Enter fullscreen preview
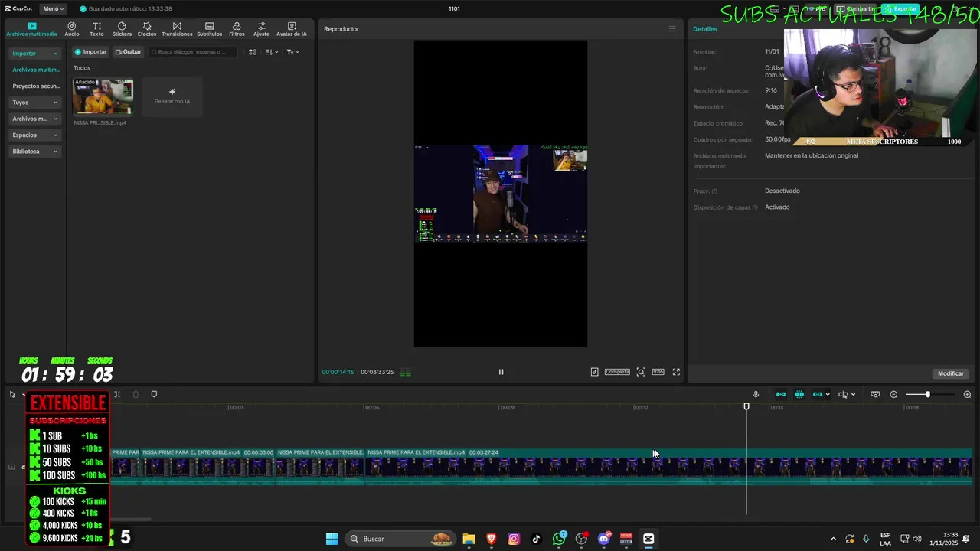 point(676,372)
